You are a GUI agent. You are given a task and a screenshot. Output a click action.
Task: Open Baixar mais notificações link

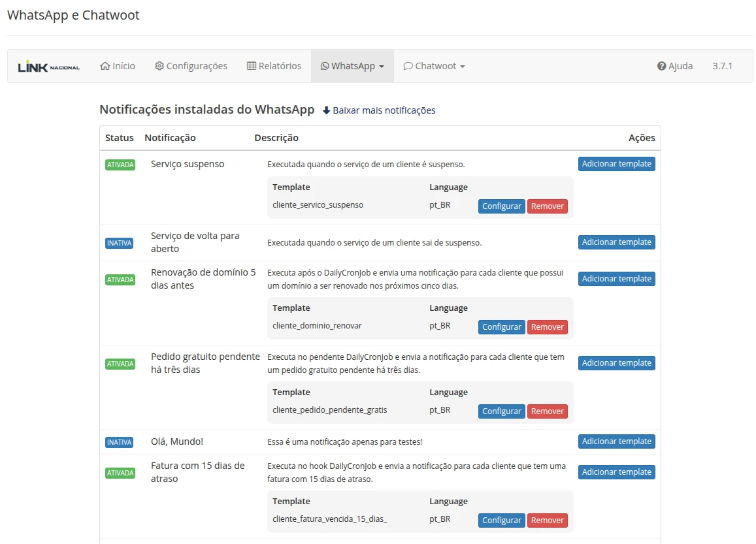(384, 110)
